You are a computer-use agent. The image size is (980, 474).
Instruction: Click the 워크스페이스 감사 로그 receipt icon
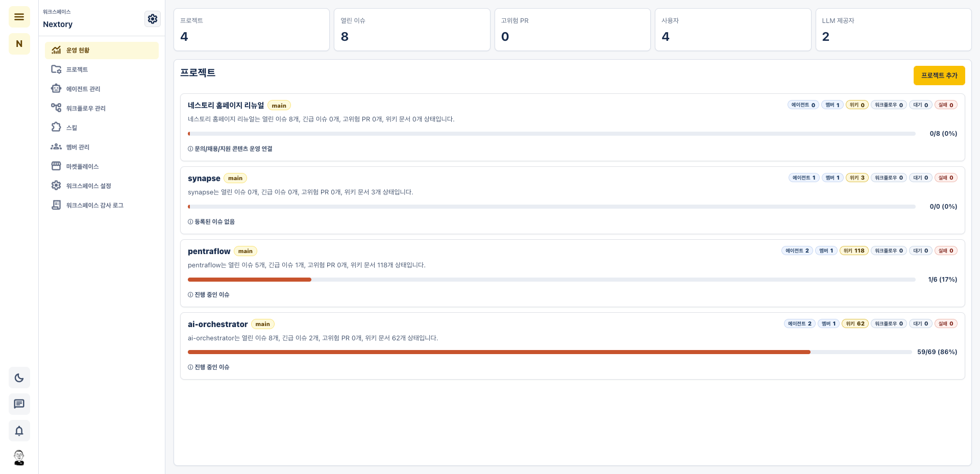(x=56, y=205)
